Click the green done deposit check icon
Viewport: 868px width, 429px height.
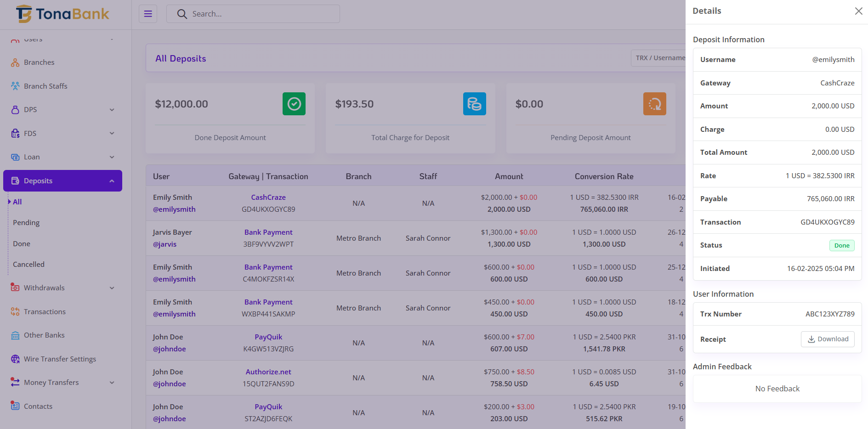[294, 104]
